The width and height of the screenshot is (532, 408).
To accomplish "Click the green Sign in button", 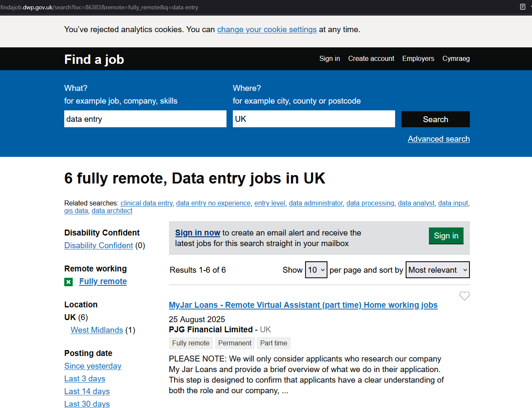I will pos(446,236).
